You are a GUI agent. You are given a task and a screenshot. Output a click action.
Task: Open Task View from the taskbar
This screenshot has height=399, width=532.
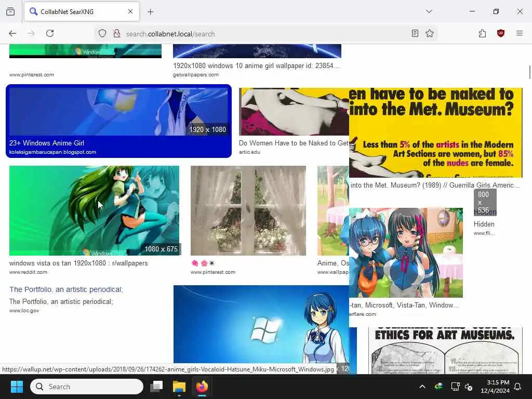pos(156,387)
